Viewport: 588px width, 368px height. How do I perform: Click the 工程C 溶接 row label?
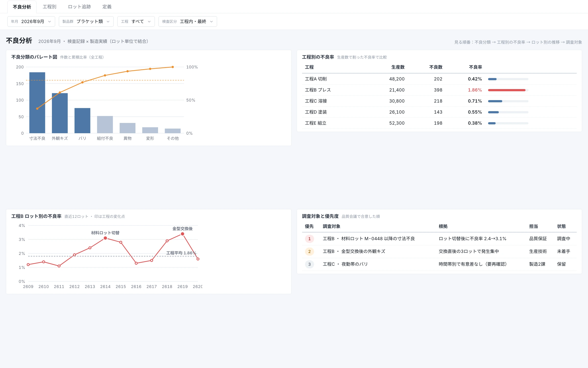tap(316, 101)
